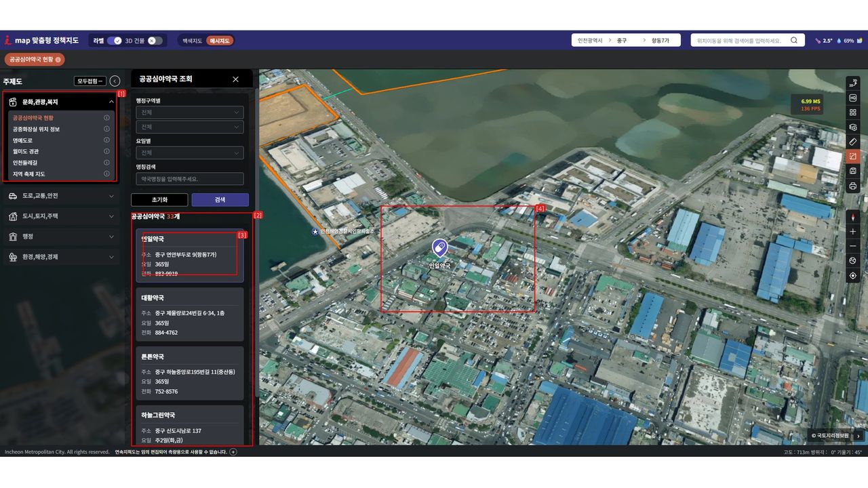Click the 약국명칭 search input field
The image size is (868, 488).
(189, 179)
